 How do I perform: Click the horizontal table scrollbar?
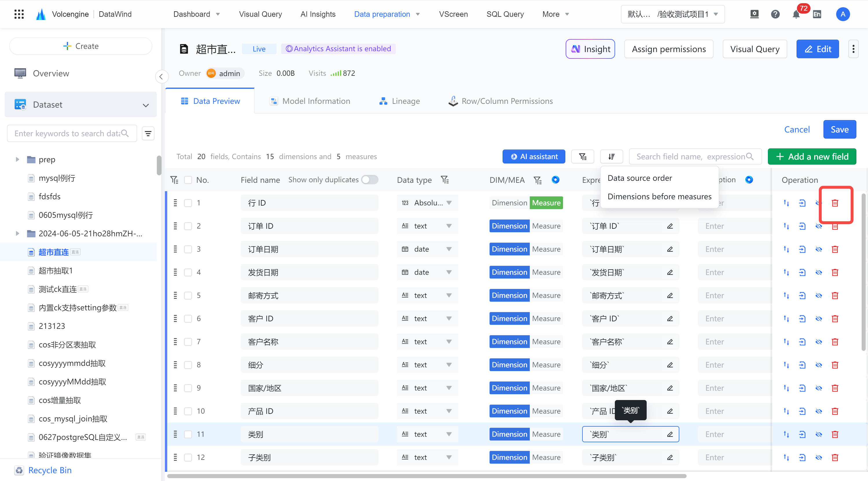point(426,476)
